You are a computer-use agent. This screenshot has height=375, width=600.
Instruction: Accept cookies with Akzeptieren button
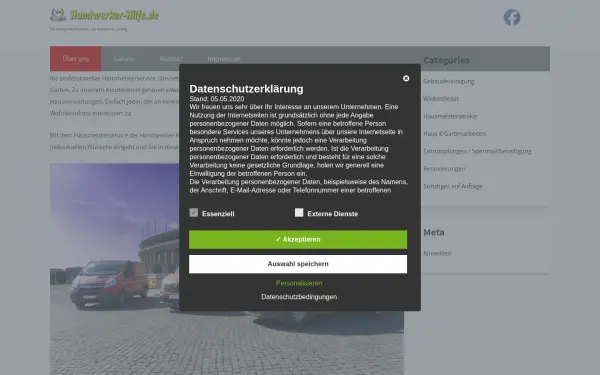[x=298, y=240]
